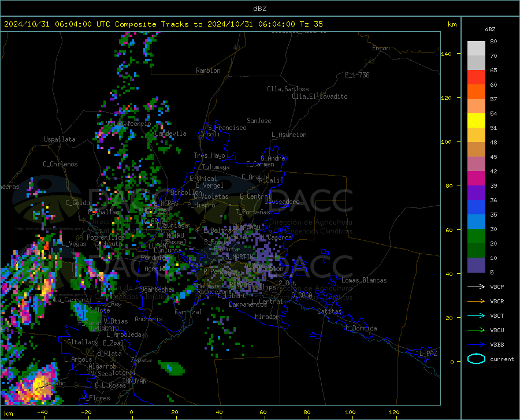This screenshot has width=520, height=420.
Task: Click the SanJose town label
Action: click(x=259, y=121)
